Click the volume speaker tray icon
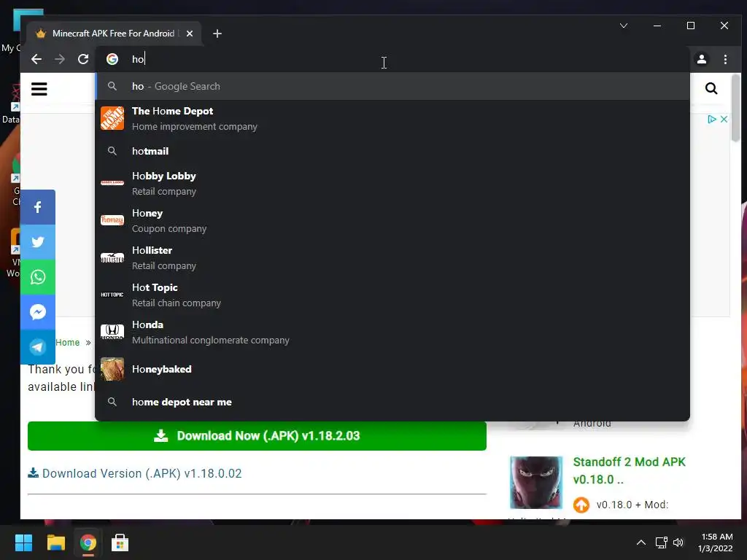747x560 pixels. pyautogui.click(x=678, y=542)
